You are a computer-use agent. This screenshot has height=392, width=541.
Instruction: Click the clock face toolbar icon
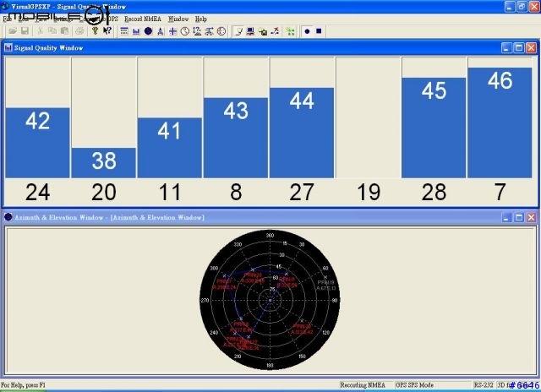pos(185,31)
